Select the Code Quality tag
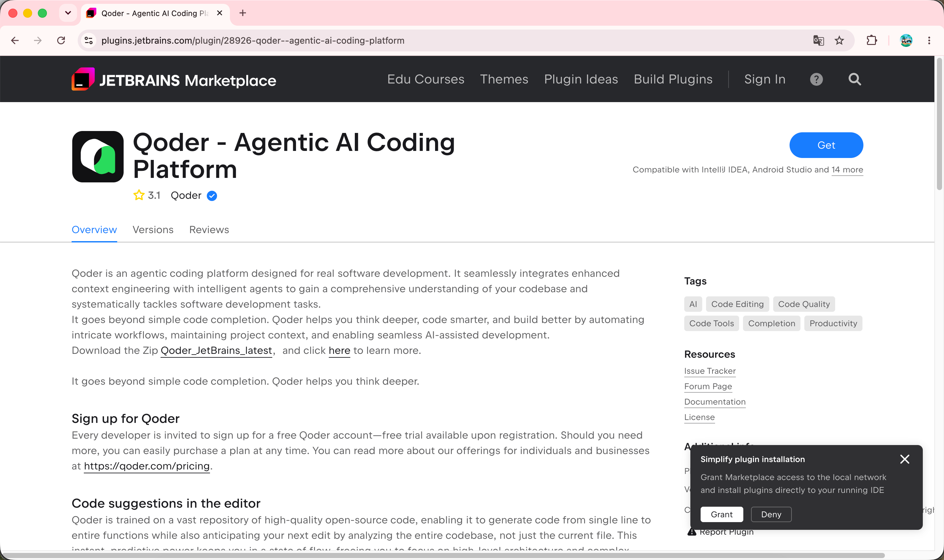This screenshot has height=560, width=944. 804,304
